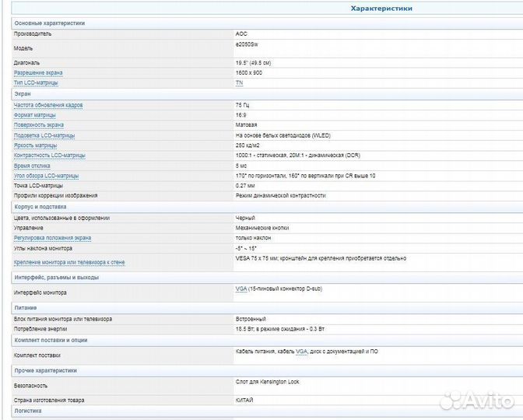Click the 'VESA 75 x 75 мм' value
This screenshot has width=523, height=420.
pyautogui.click(x=256, y=258)
